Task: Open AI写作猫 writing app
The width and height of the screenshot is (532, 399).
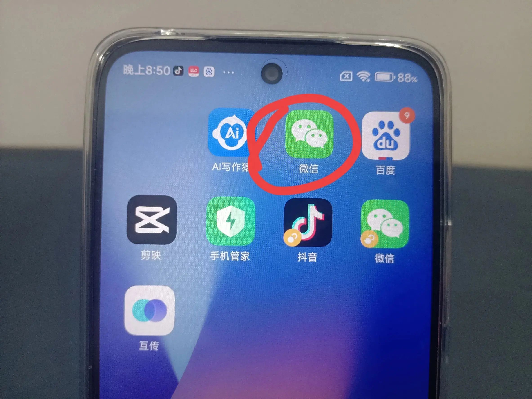Action: 222,130
